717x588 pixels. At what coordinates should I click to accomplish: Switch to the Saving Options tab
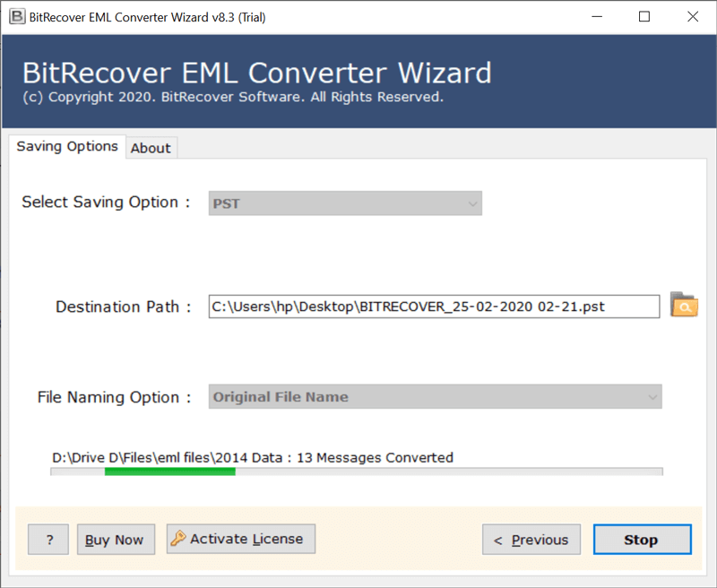(x=67, y=146)
